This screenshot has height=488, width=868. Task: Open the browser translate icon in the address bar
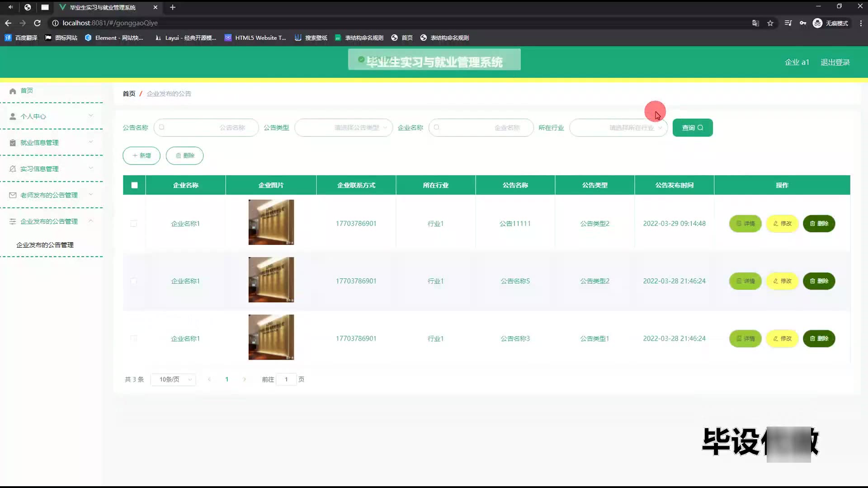(755, 23)
